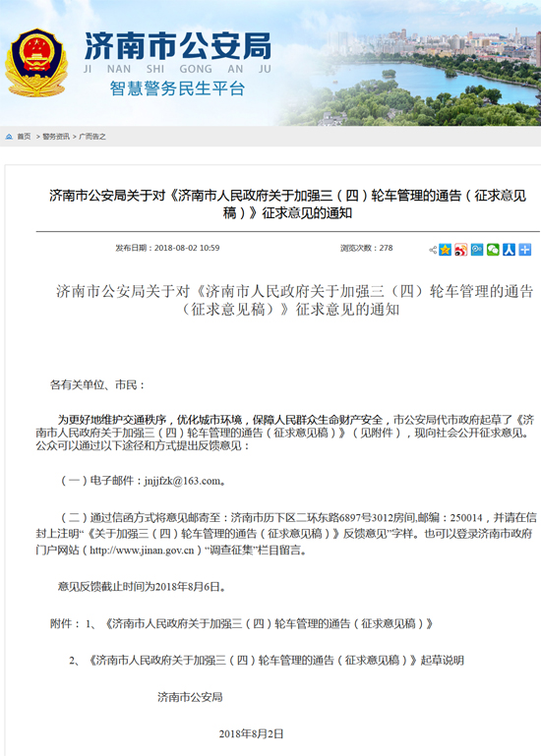The image size is (541, 756).
Task: Open 警务资讯 breadcrumb link
Action: [56, 137]
